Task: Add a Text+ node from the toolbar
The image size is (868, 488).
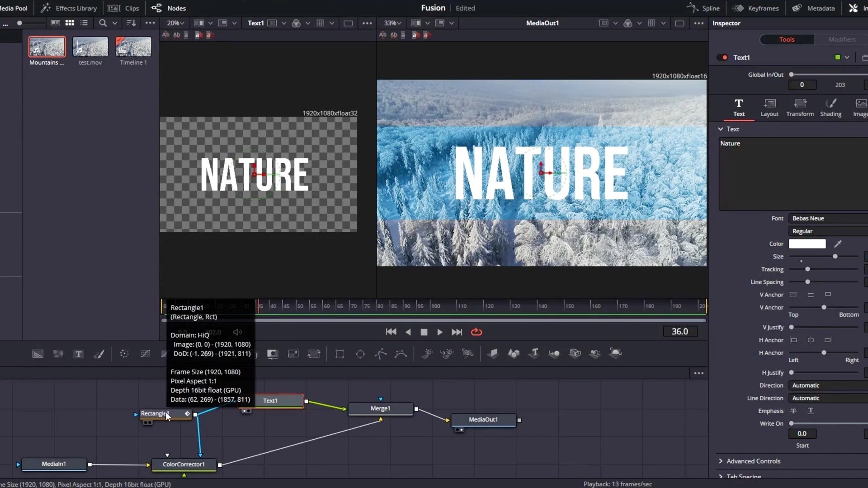Action: point(79,354)
